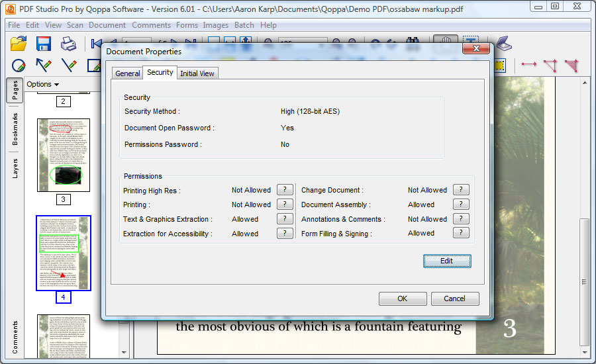Select the hand pan tool
Screen dimensions: 596x364
click(446, 40)
